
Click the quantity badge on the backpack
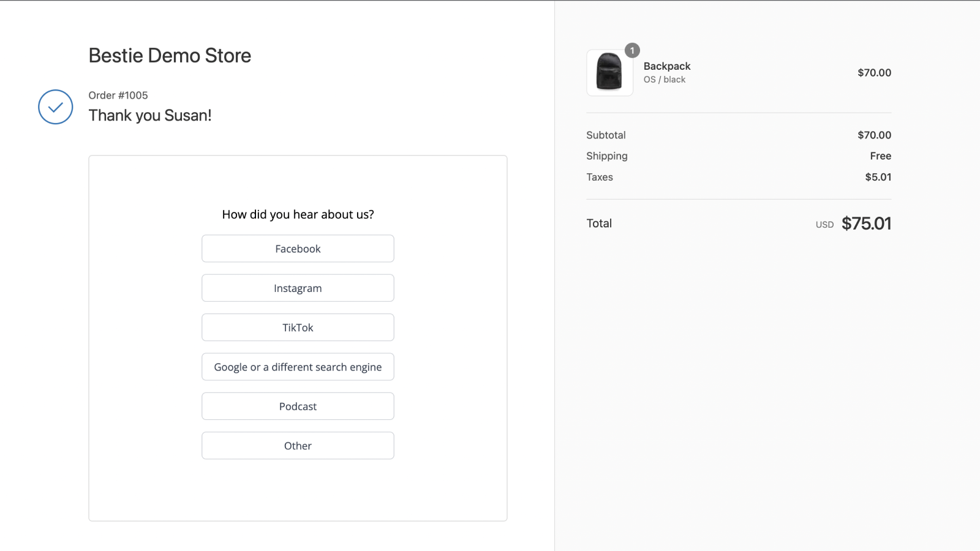click(x=632, y=51)
